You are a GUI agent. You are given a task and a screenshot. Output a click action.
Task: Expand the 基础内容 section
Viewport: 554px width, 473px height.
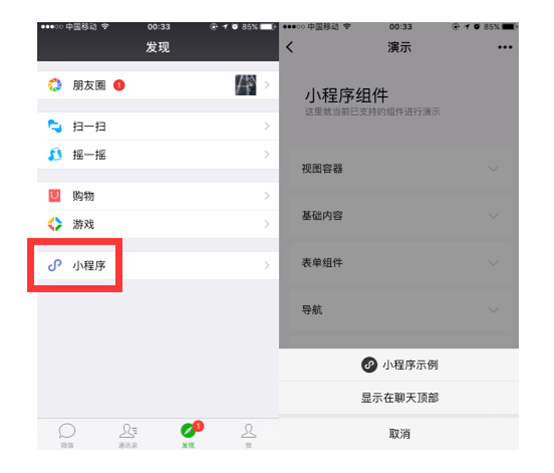pos(494,215)
